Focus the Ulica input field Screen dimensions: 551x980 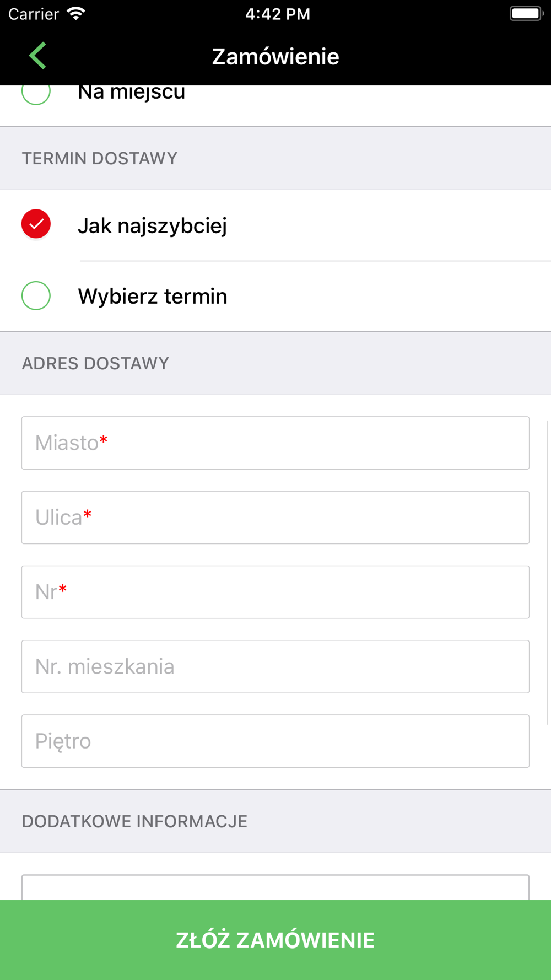[275, 518]
